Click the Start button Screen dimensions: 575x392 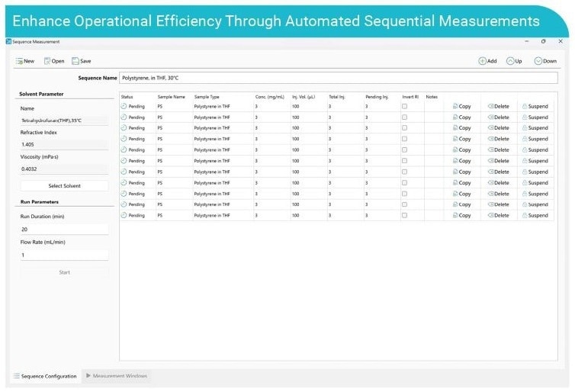click(64, 272)
